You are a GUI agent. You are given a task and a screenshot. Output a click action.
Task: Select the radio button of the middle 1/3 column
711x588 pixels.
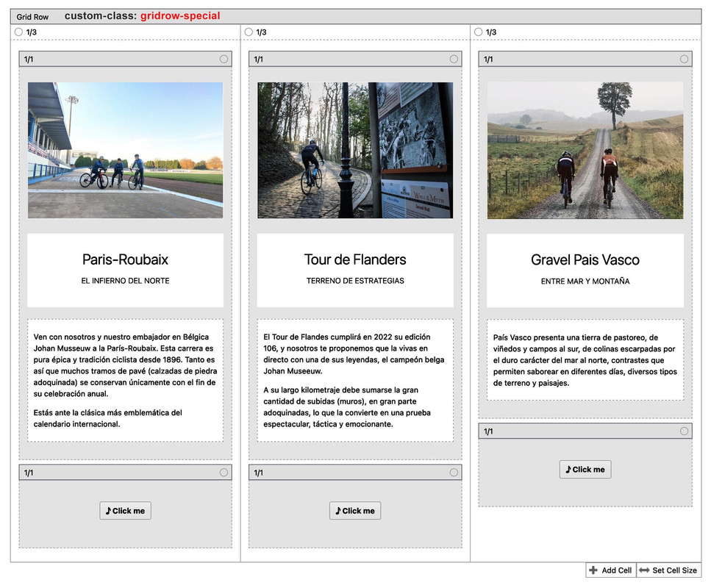(x=249, y=32)
